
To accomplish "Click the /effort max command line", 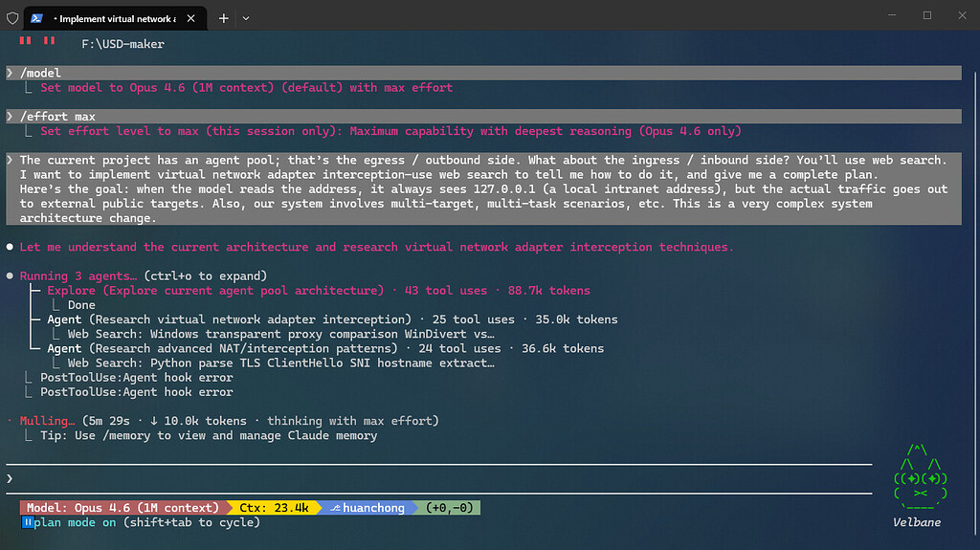I will (x=483, y=117).
